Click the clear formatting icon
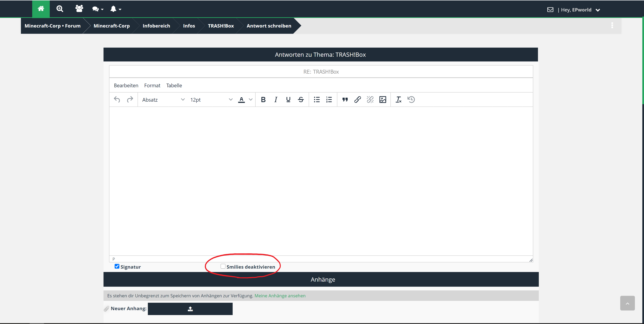The width and height of the screenshot is (644, 324). (398, 100)
